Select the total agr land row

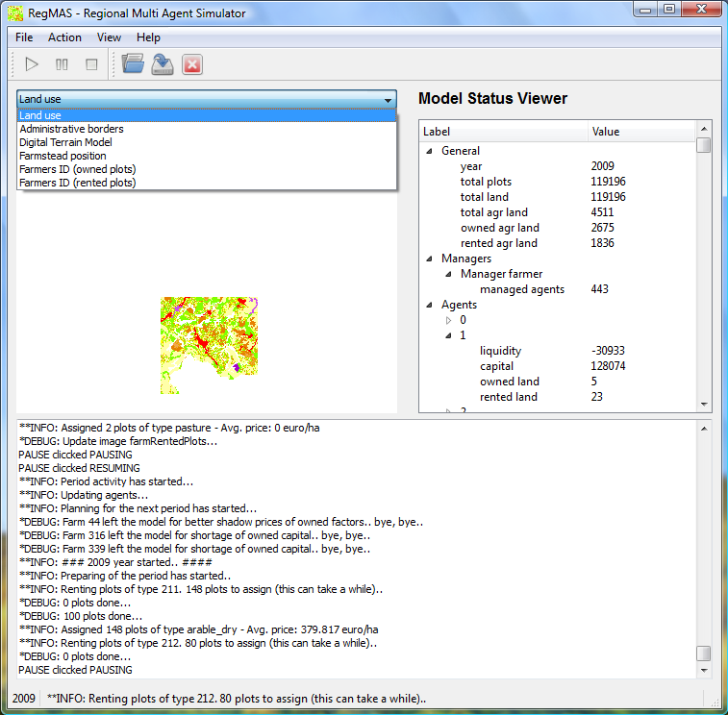point(557,212)
